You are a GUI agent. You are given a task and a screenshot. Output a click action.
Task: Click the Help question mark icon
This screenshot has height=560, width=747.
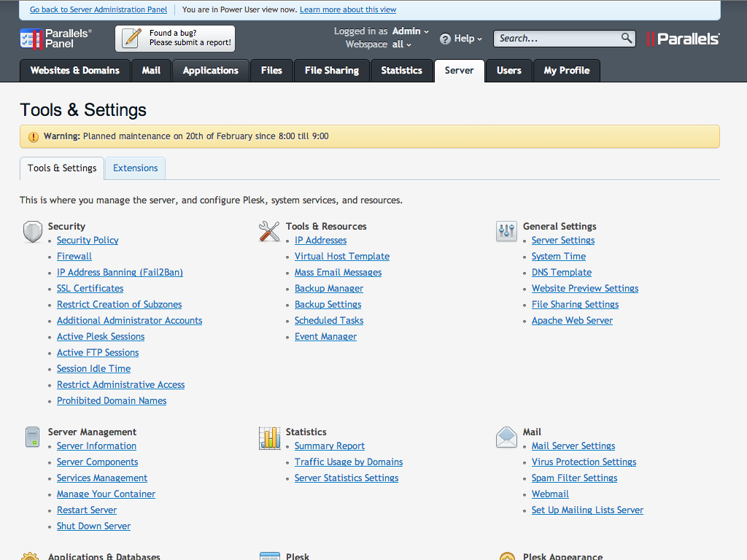coord(445,39)
